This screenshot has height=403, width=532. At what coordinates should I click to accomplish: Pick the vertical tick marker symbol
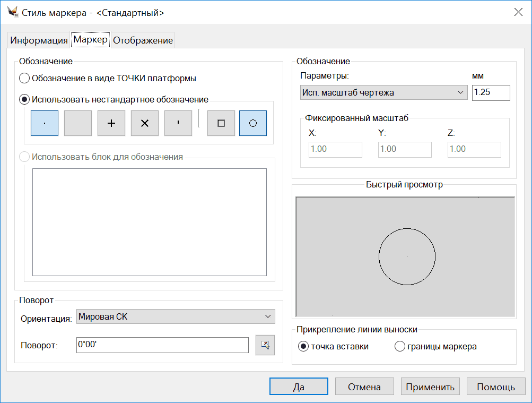tap(178, 123)
